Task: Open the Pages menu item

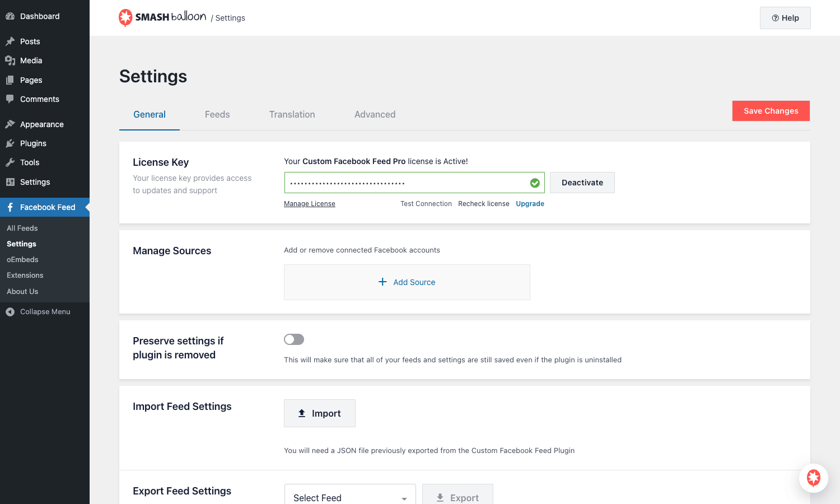Action: pyautogui.click(x=45, y=80)
